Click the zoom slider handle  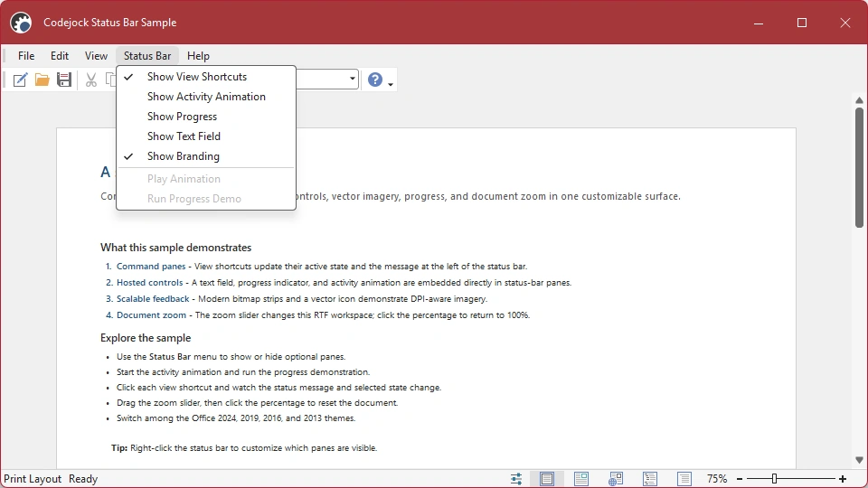775,479
